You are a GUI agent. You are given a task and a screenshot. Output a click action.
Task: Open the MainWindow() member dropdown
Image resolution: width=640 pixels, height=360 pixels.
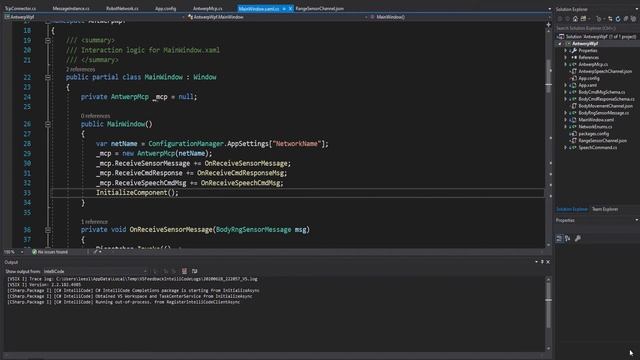tap(460, 17)
